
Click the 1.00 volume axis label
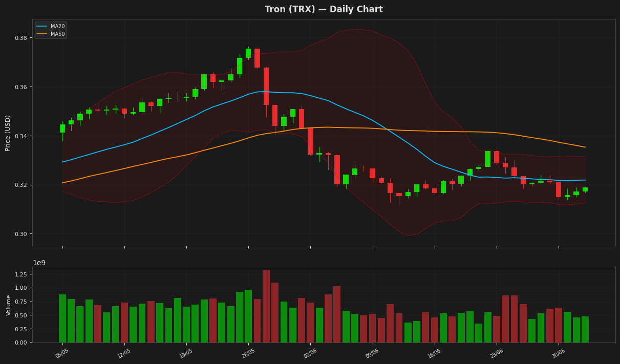pos(23,288)
